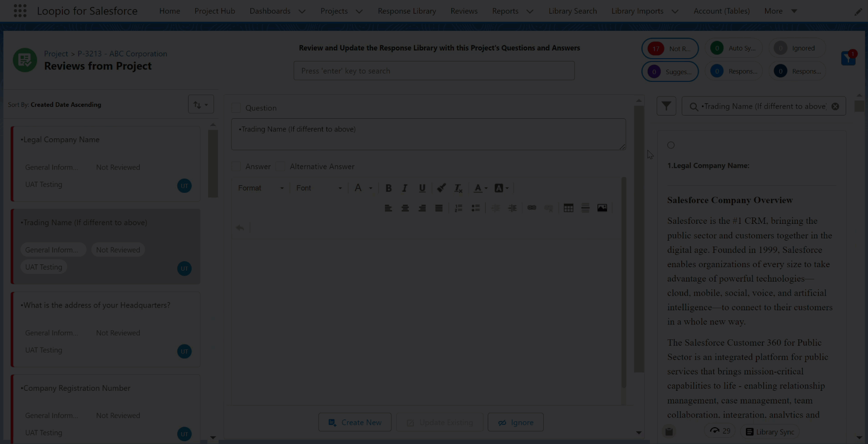Expand the Library Imports menu chevron
868x444 pixels.
point(675,11)
